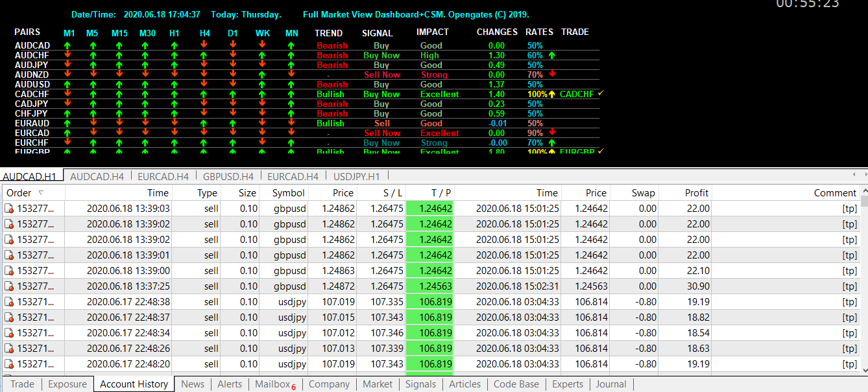Screen dimensions: 868x392
Task: Click the order icon for the 13:39:01 gbpusd trade
Action: [10, 255]
